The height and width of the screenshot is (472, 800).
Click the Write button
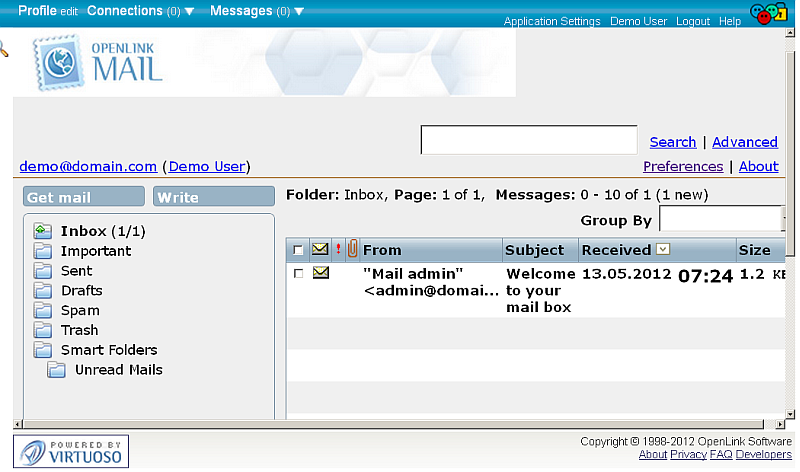coord(214,196)
